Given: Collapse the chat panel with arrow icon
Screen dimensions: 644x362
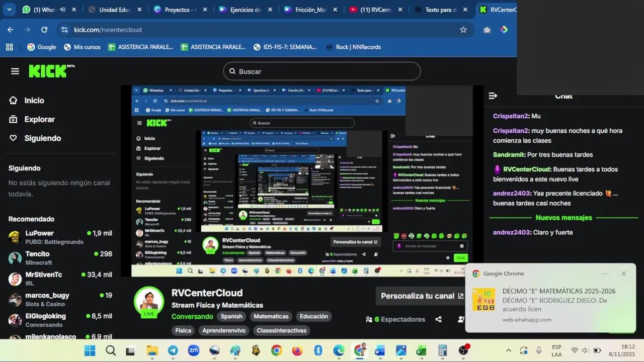Looking at the screenshot, I should (x=493, y=96).
